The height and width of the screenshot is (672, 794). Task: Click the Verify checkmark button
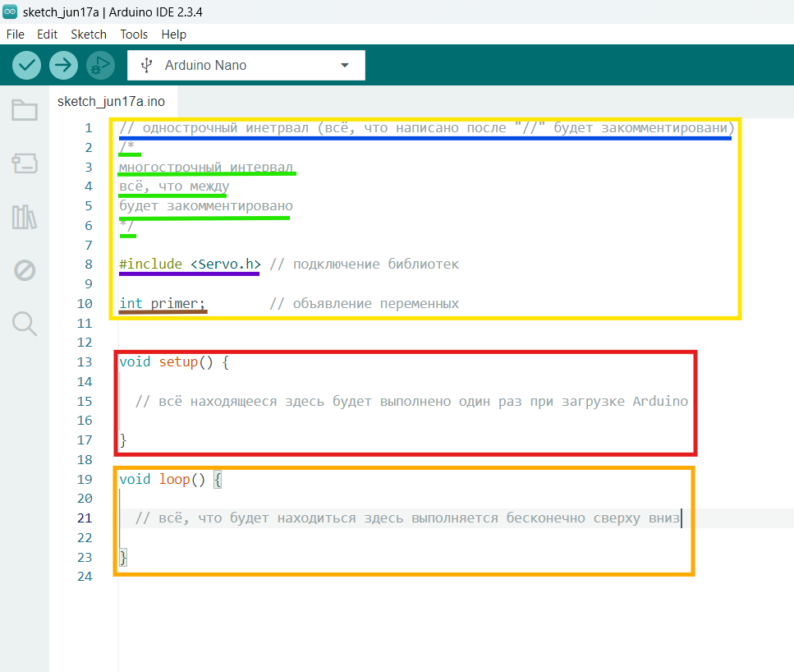[27, 66]
